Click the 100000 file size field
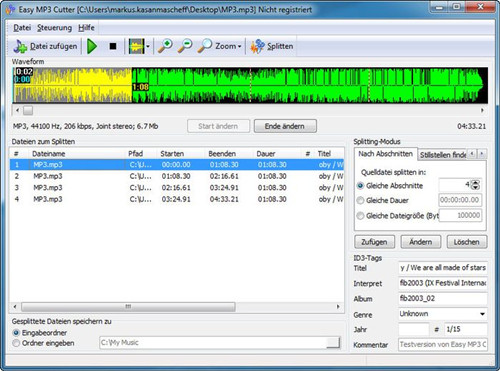Screen dimensions: 500x371 point(460,215)
